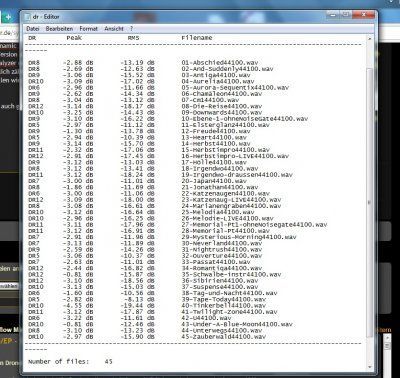Click the green plus new tab icon
This screenshot has height=378, width=400.
pos(8,17)
